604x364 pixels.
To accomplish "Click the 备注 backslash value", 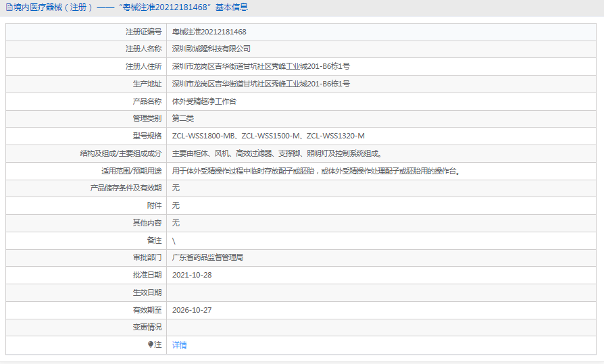I will [x=174, y=241].
